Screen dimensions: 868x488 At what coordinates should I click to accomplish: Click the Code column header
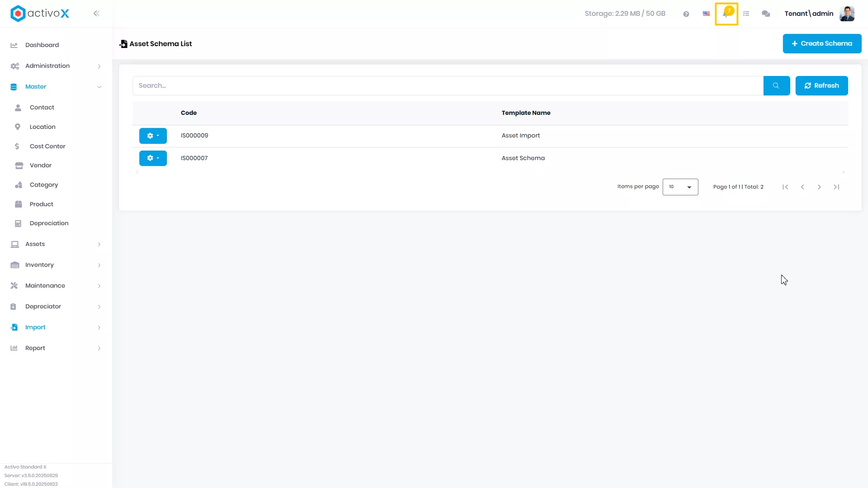pos(189,113)
